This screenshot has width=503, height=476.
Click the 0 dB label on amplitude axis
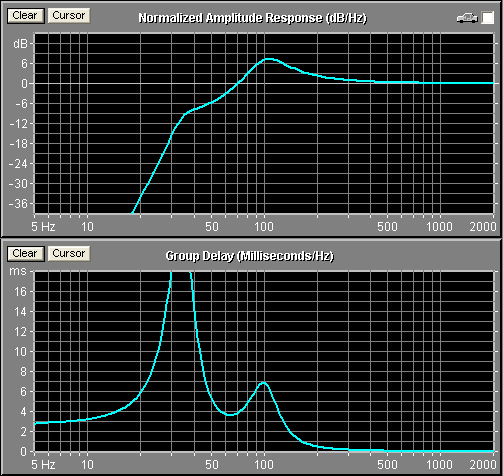tap(24, 84)
